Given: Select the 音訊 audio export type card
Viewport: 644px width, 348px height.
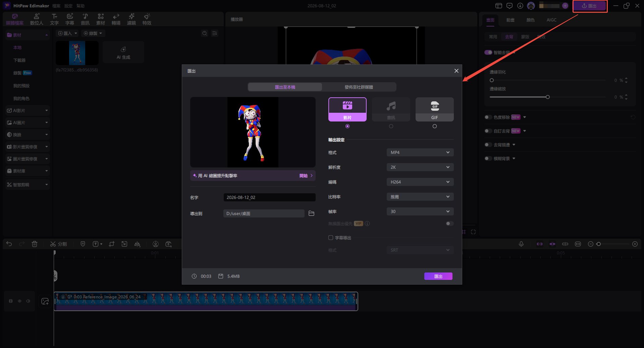Looking at the screenshot, I should pyautogui.click(x=391, y=109).
